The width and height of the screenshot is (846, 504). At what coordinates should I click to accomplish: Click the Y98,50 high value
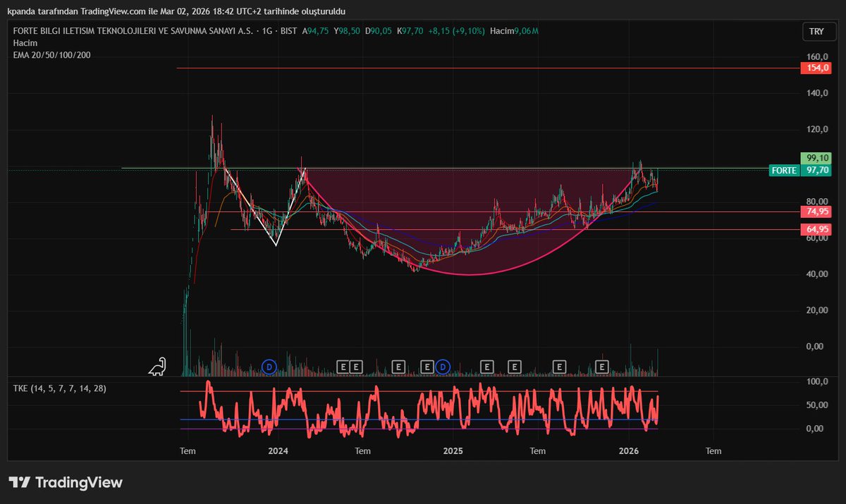tap(347, 31)
